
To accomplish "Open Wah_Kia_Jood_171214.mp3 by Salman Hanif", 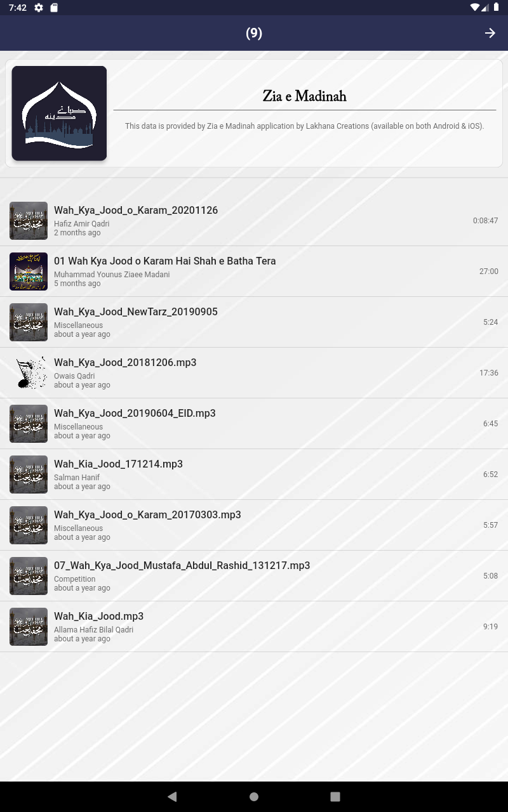I will click(254, 475).
